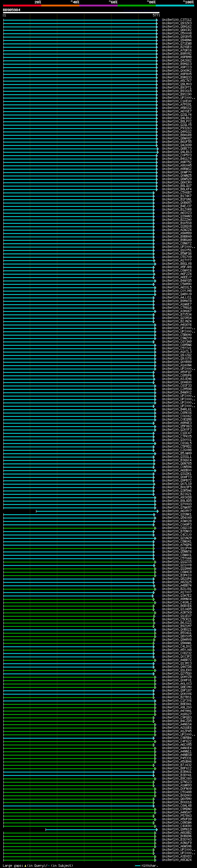Click the white query ruler bar
This screenshot has height=868, width=197.
click(81, 12)
